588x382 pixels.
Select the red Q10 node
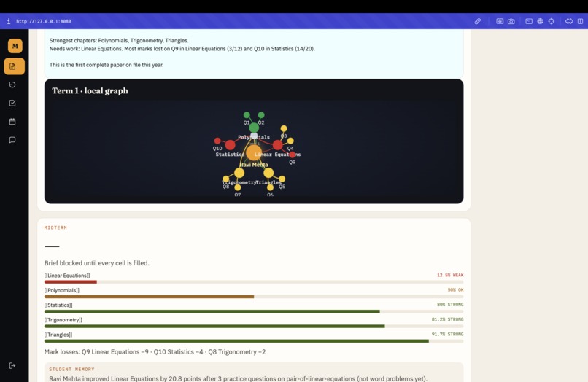click(x=217, y=141)
